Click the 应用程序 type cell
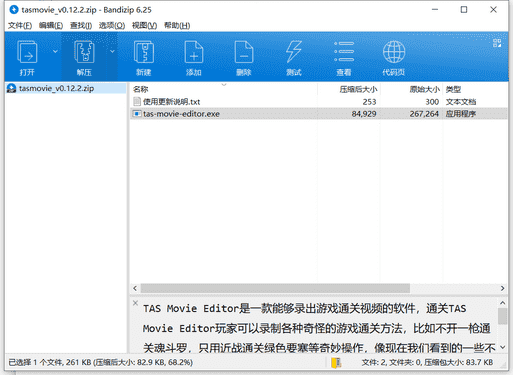 (x=461, y=114)
